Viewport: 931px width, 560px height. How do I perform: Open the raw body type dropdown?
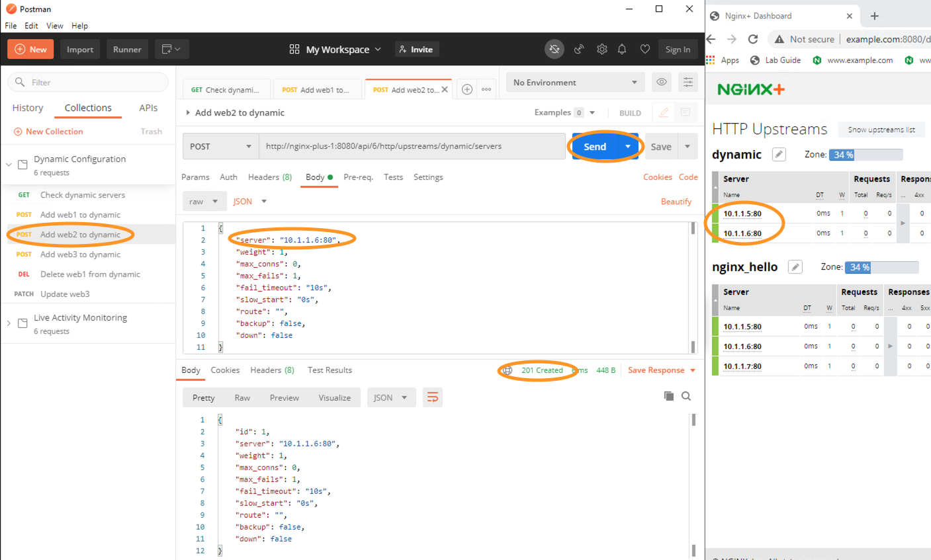point(204,202)
